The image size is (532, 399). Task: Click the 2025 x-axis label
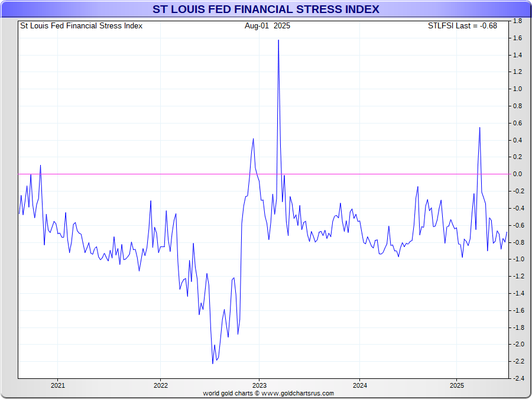pyautogui.click(x=457, y=385)
